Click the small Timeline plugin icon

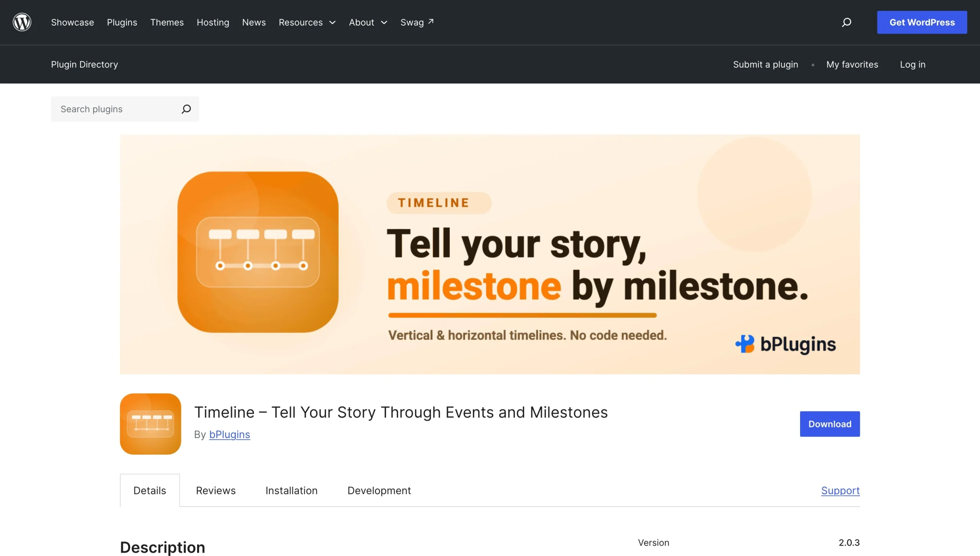point(150,424)
